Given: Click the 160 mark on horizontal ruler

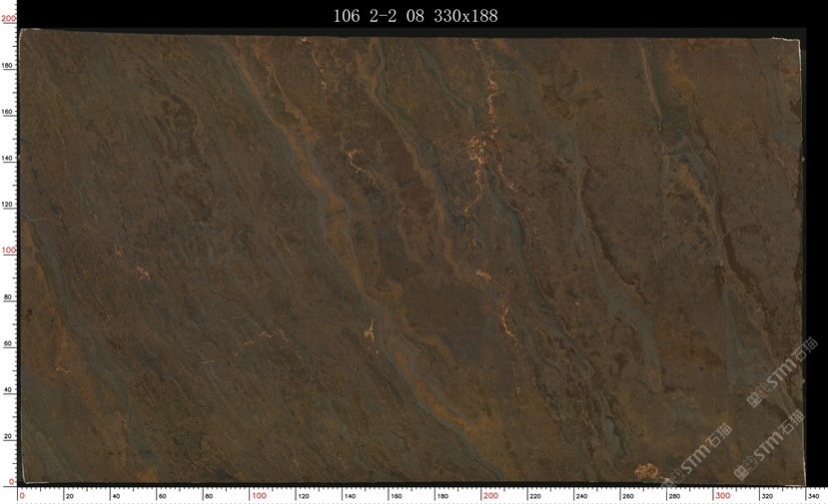Looking at the screenshot, I should point(396,495).
